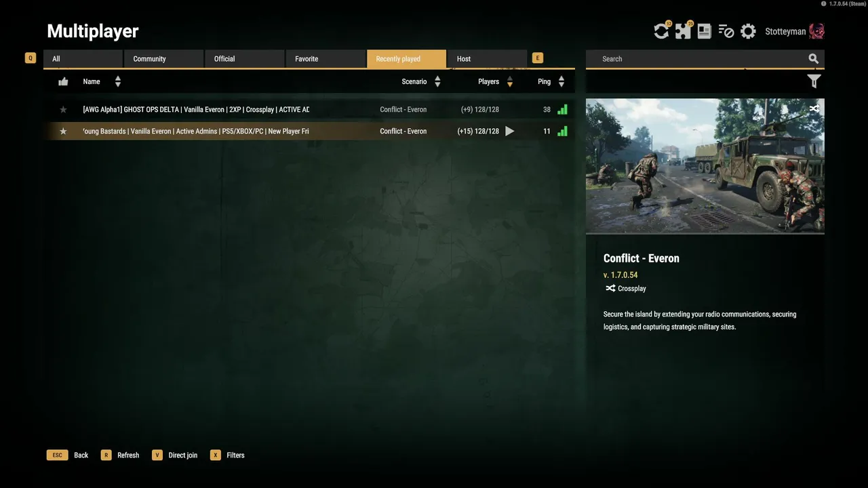Sort servers by Name arrows
Viewport: 868px width, 488px height.
(118, 82)
